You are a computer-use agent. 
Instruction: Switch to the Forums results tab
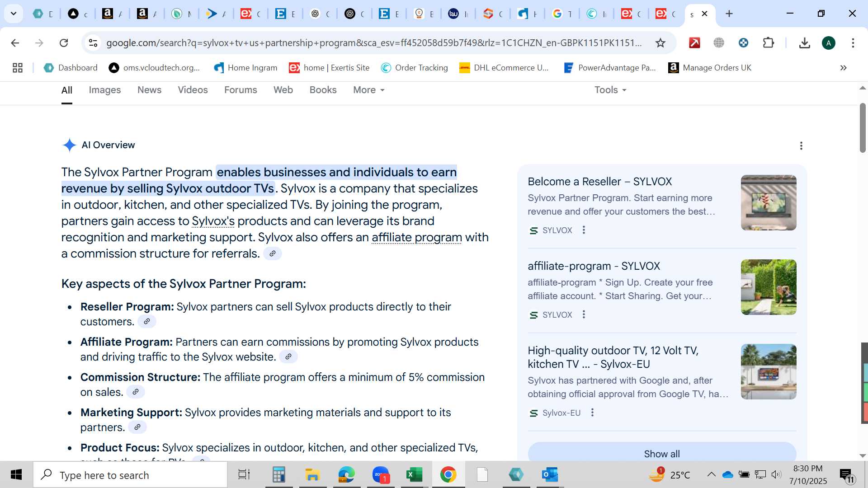pos(241,90)
